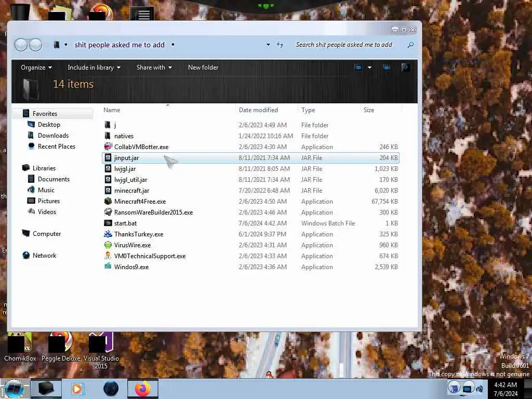Select the VirusWire.exe icon

(x=108, y=245)
